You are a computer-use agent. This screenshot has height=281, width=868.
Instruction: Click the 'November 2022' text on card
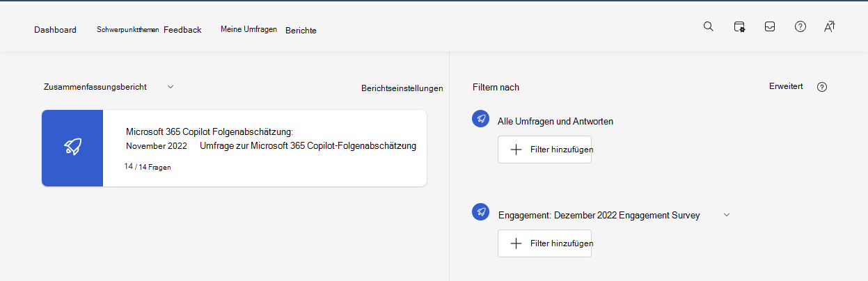point(157,146)
